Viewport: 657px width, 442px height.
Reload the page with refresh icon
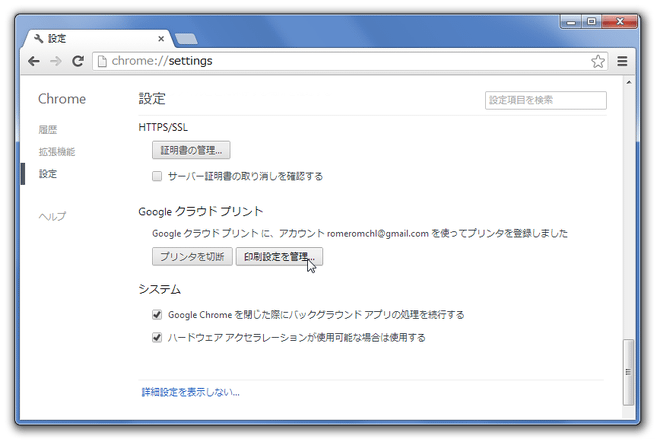coord(78,61)
